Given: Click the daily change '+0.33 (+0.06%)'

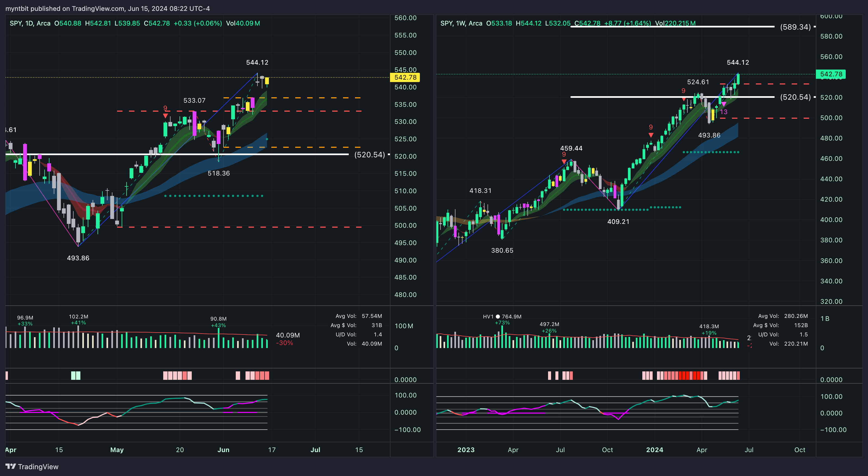Looking at the screenshot, I should point(198,23).
